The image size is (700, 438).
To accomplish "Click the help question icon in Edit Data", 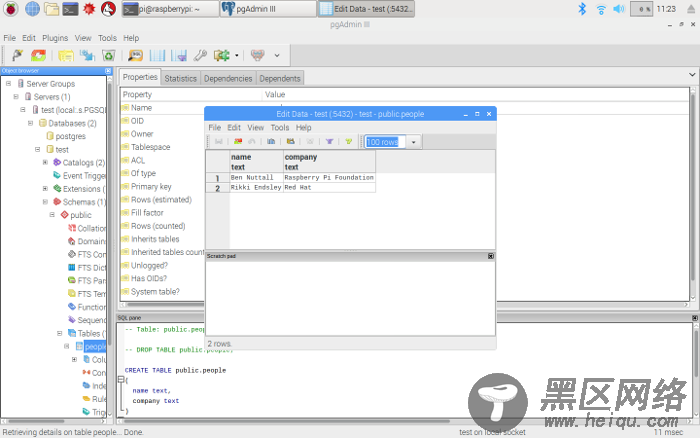I will click(x=349, y=142).
